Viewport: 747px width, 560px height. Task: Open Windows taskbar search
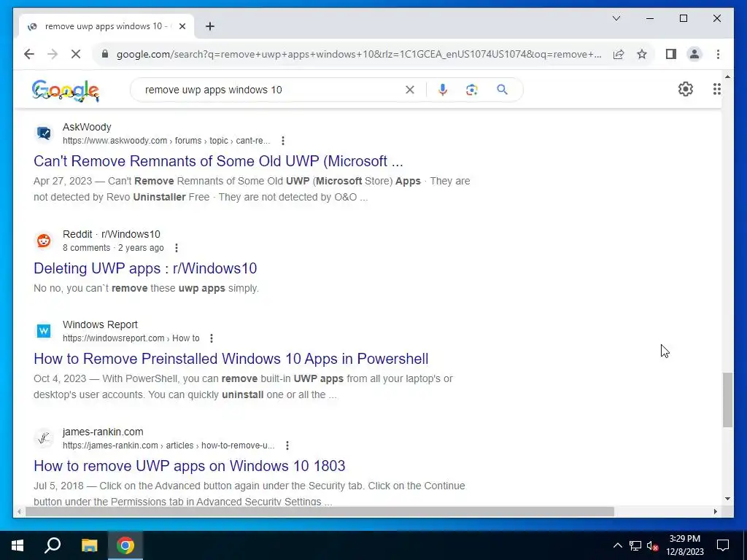(53, 545)
